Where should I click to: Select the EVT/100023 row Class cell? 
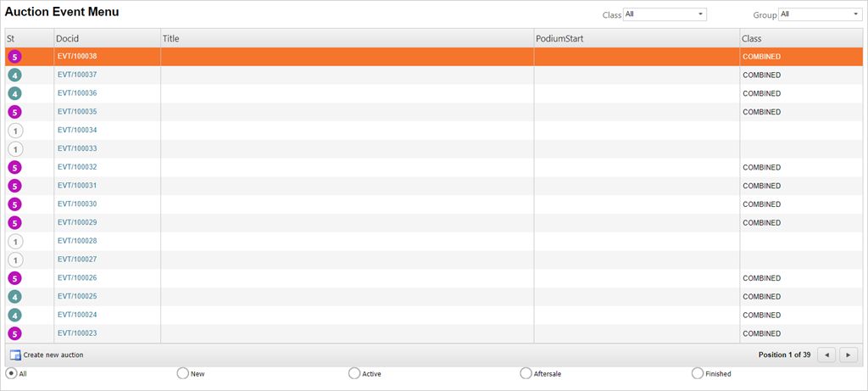761,333
